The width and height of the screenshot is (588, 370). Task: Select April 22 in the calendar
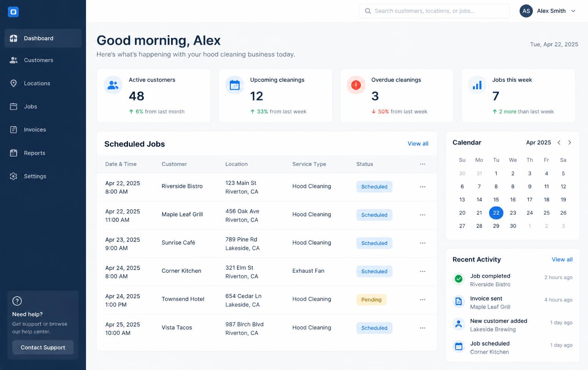tap(496, 213)
